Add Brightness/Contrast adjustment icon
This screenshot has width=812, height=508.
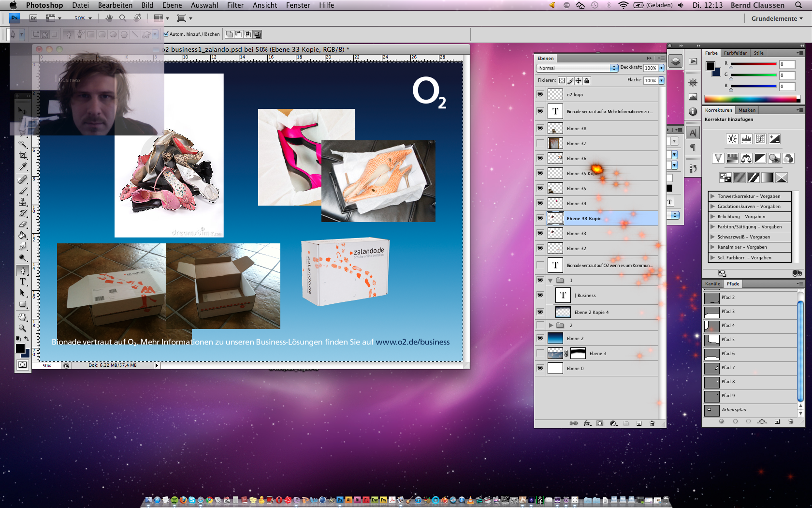pyautogui.click(x=732, y=139)
